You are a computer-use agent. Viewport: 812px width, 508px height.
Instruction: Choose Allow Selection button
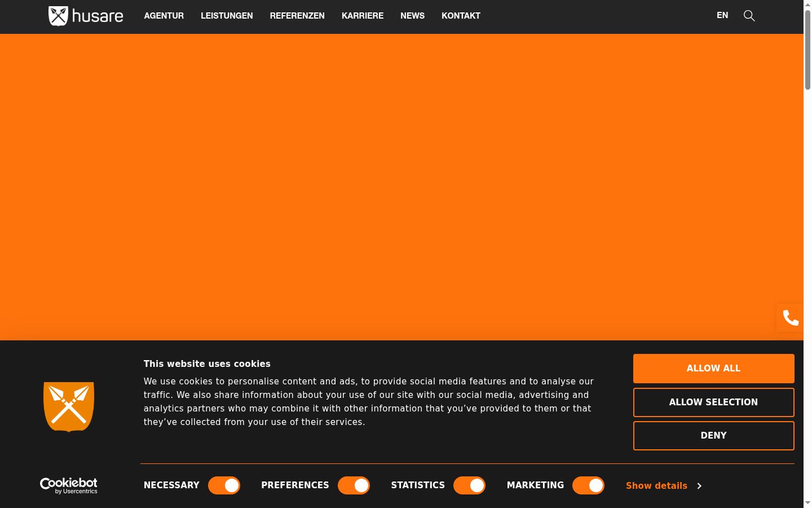pos(713,402)
